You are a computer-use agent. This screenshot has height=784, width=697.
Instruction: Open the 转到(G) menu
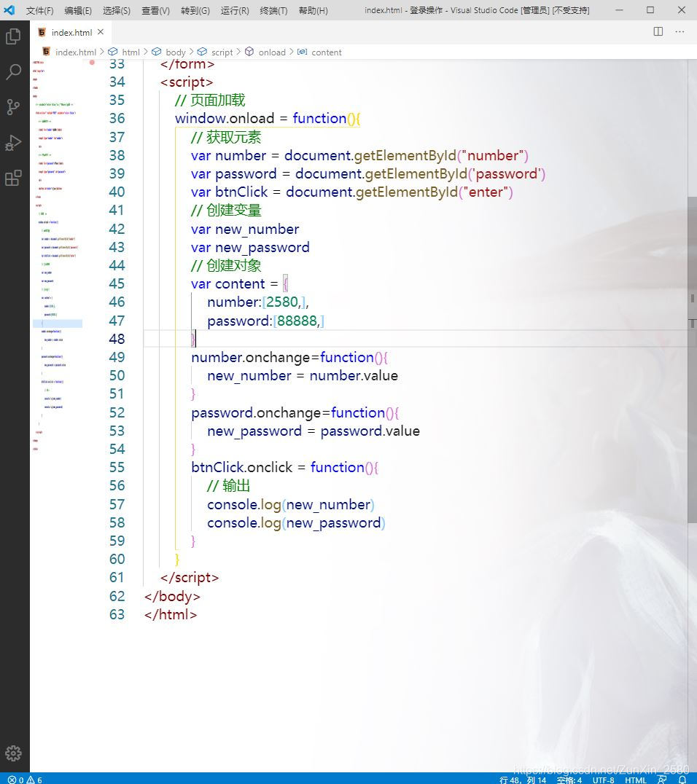pos(195,10)
